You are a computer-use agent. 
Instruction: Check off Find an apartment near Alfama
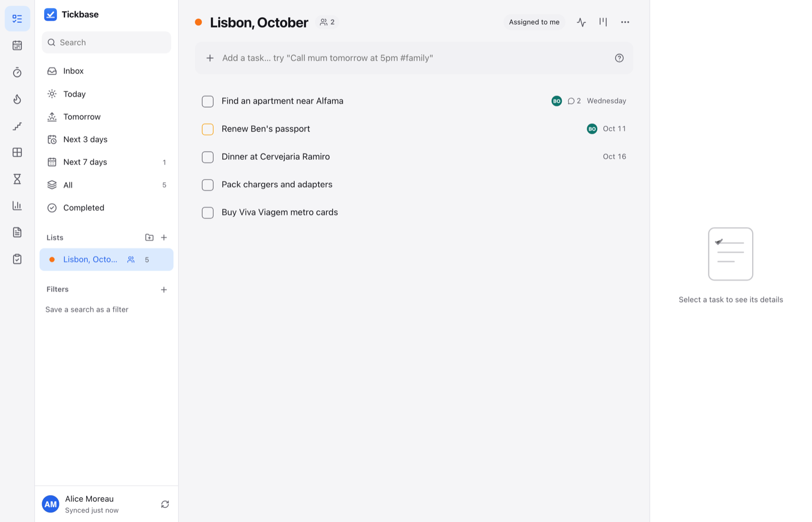(208, 101)
